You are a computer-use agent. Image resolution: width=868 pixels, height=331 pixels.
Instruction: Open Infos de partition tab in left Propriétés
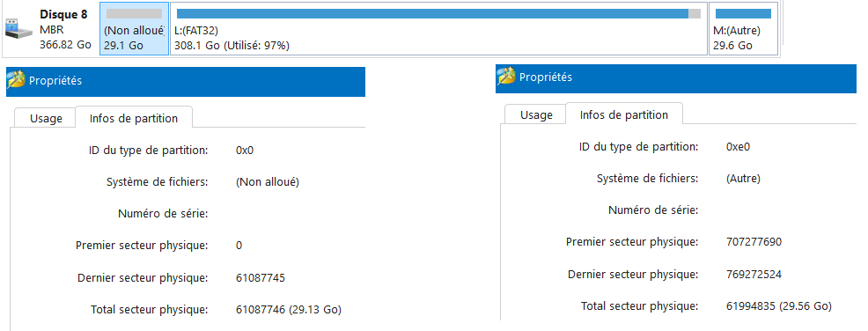134,118
